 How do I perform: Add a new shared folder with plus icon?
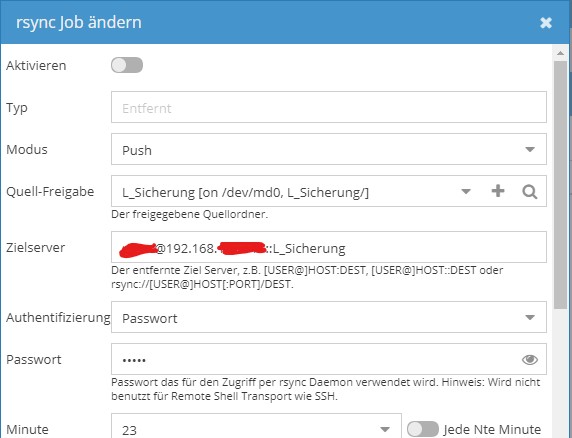click(498, 191)
